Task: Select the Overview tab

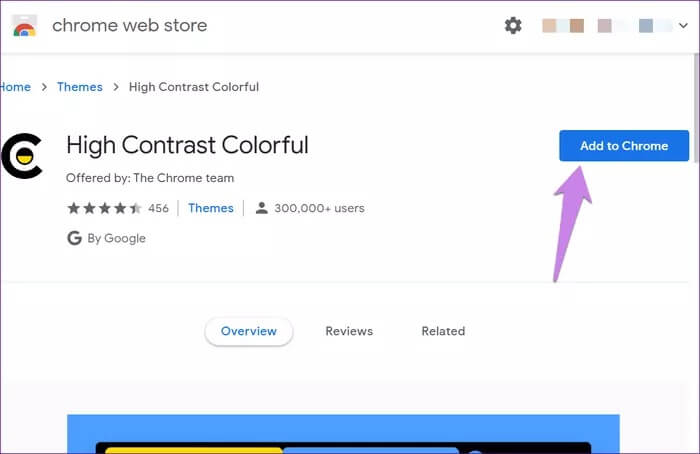Action: click(249, 331)
